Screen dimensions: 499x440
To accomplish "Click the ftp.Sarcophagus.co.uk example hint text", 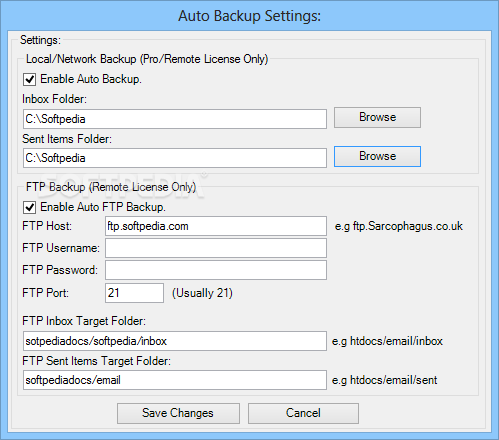I will click(399, 226).
